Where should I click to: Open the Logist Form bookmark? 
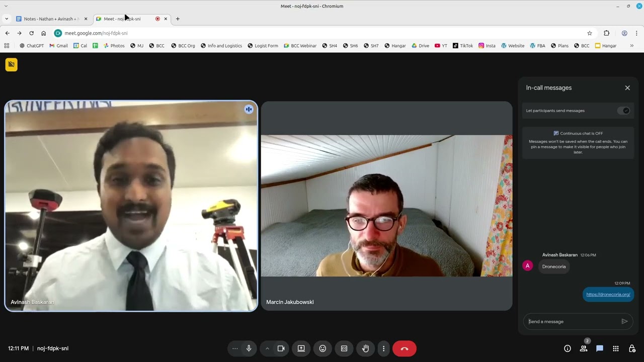[263, 46]
